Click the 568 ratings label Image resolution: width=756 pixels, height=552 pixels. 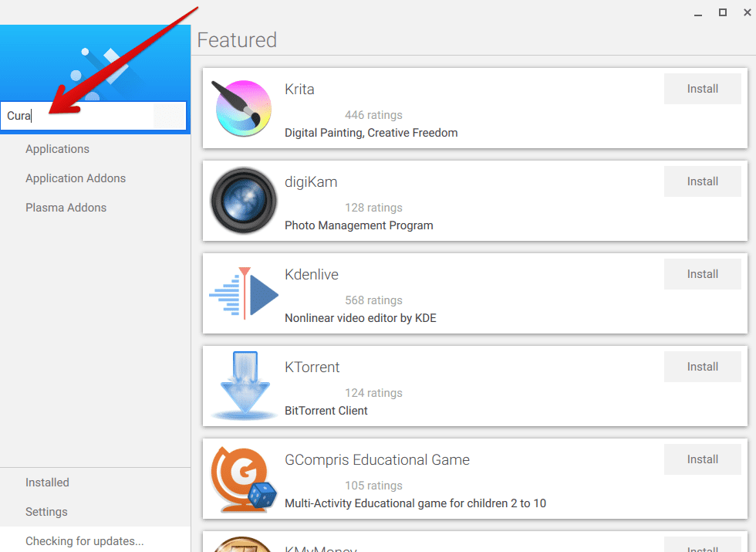373,300
